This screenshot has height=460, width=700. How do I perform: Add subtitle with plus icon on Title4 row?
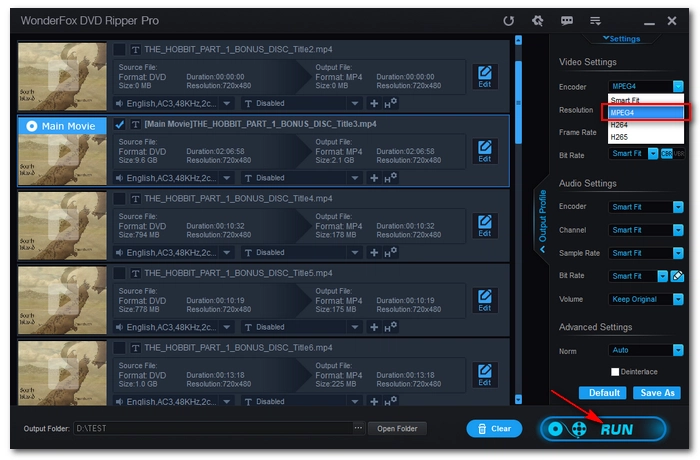(374, 253)
